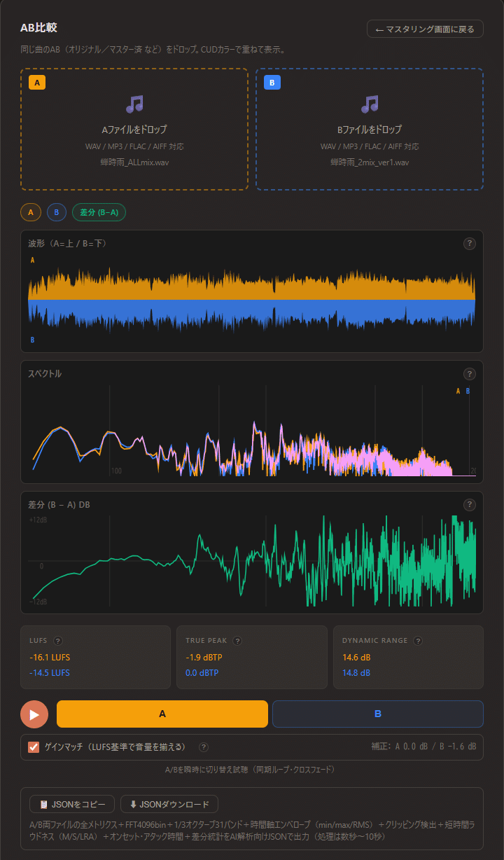This screenshot has width=504, height=860.
Task: Open help for the difference dB panel
Action: coord(470,504)
